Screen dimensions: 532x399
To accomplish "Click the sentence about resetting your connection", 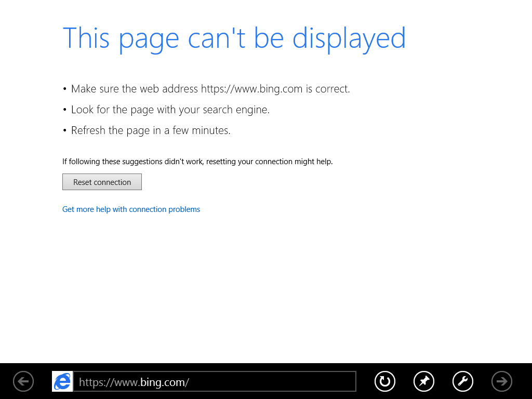I will click(x=197, y=162).
